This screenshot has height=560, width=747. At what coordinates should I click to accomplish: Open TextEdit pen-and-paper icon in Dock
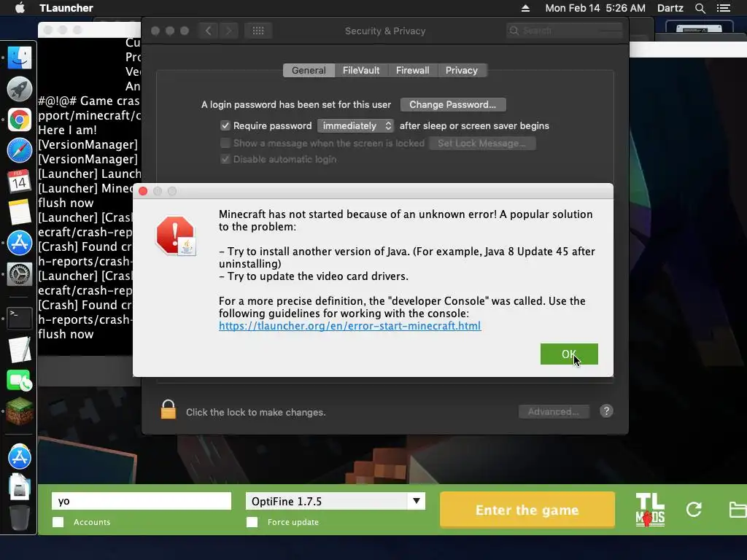click(x=20, y=350)
